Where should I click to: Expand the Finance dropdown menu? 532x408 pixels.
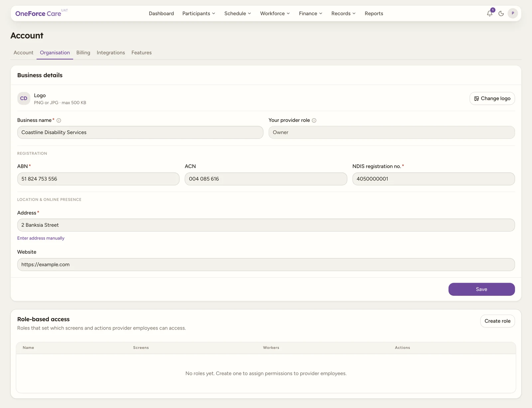[311, 13]
